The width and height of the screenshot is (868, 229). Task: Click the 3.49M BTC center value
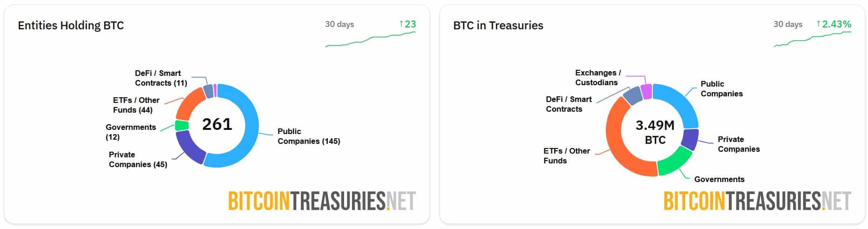point(655,132)
